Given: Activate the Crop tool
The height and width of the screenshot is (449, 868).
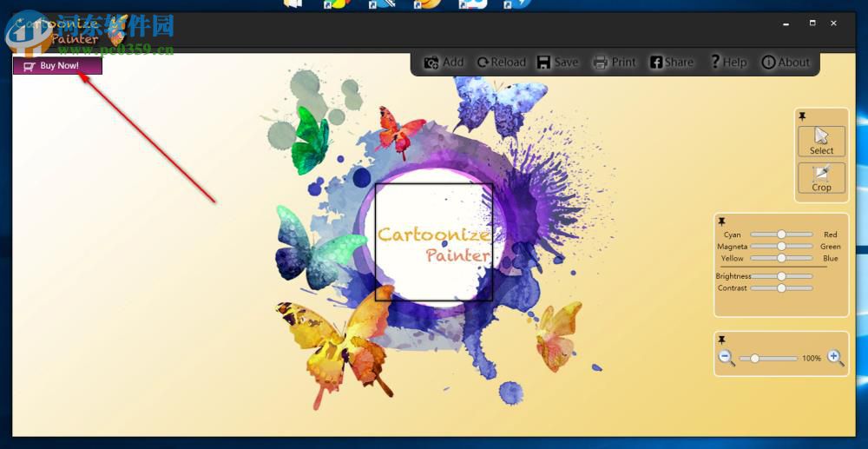Looking at the screenshot, I should tap(821, 178).
